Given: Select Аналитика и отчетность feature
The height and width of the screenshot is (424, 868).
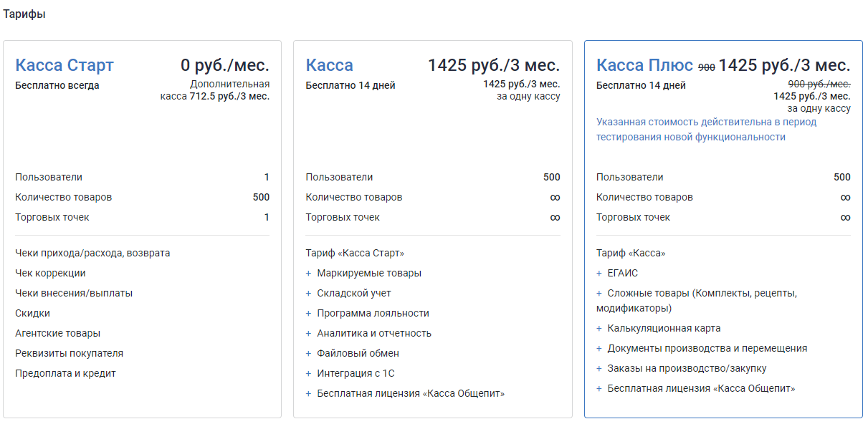Looking at the screenshot, I should click(x=374, y=333).
